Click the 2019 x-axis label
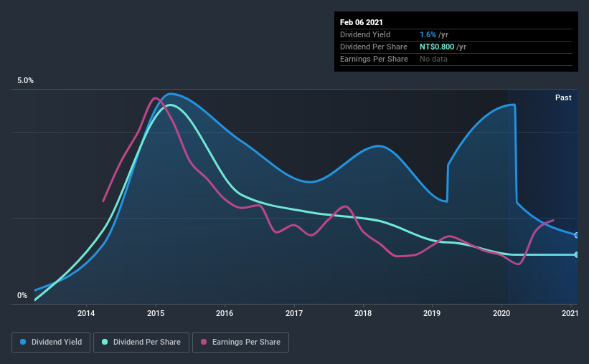 (x=432, y=313)
